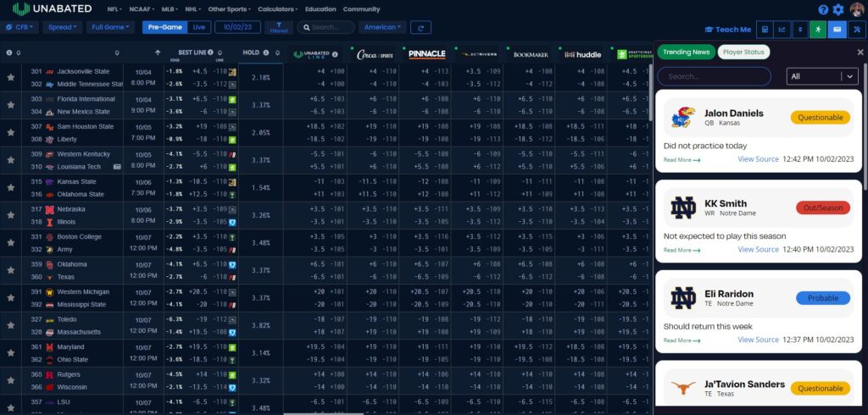
Task: Favorite the Jacksonville State game star
Action: [10, 77]
